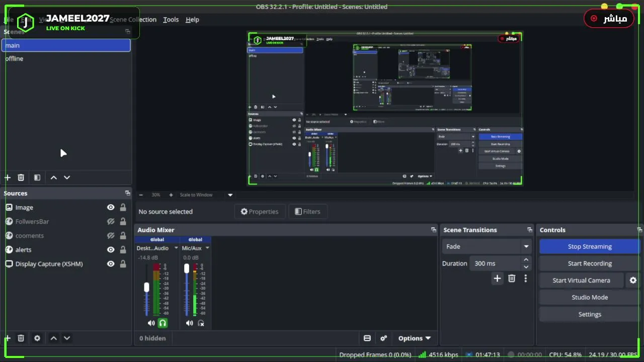Click Start Recording
The image size is (644, 362).
(x=590, y=263)
